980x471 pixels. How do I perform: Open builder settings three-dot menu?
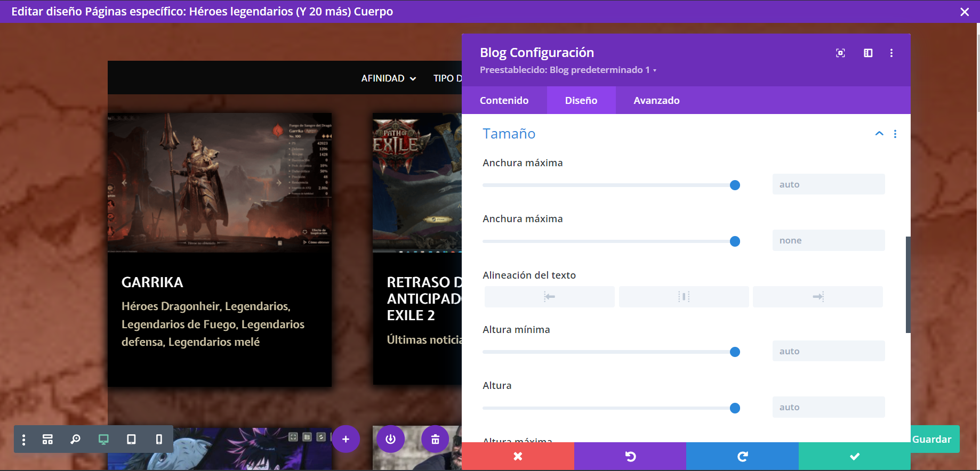click(x=23, y=439)
